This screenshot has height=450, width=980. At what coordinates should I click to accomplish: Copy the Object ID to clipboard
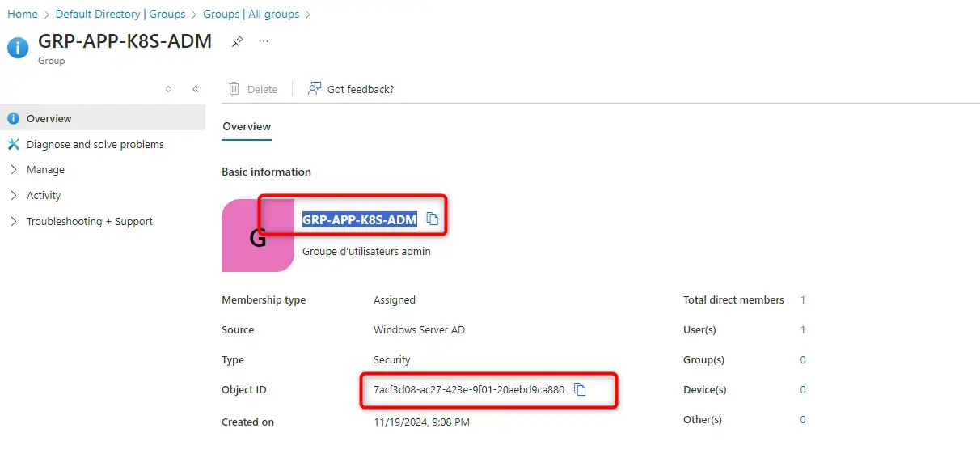[x=580, y=390]
